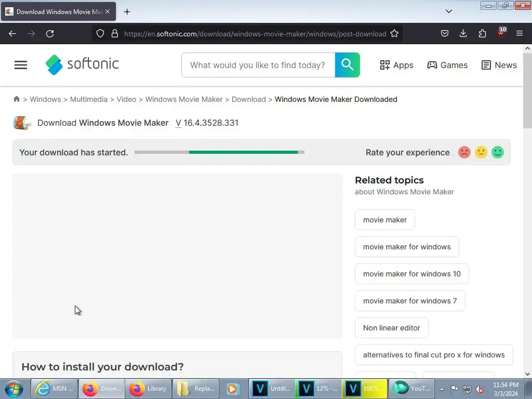Click the Windows Movie Maker title text
The height and width of the screenshot is (399, 532).
click(124, 123)
